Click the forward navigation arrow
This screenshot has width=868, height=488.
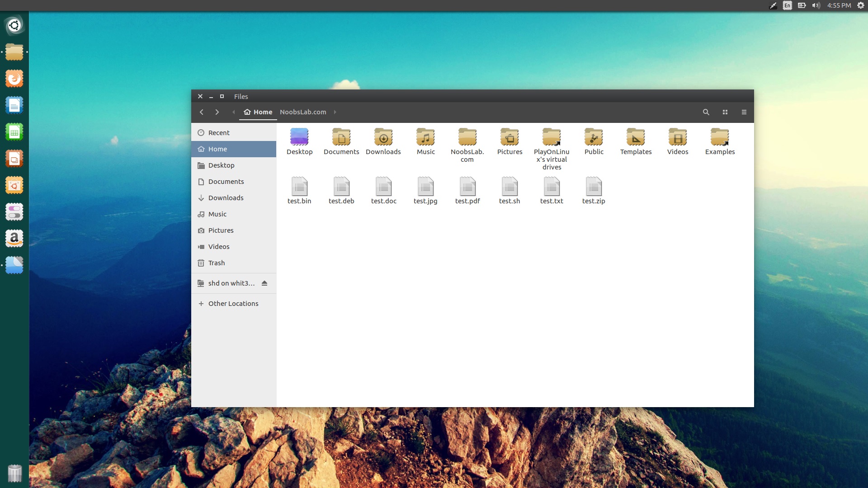(x=217, y=112)
